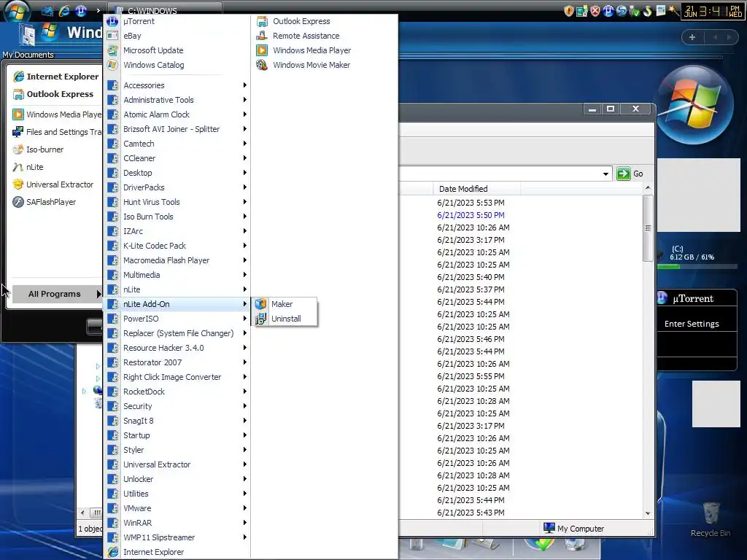Expand the K-Lite Codec Pack group
The height and width of the screenshot is (560, 747).
[177, 246]
